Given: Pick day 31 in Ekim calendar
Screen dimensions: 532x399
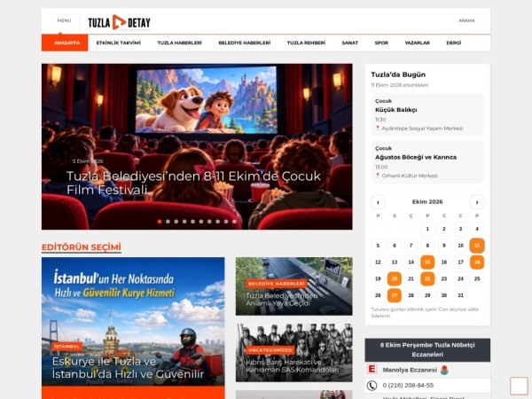Looking at the screenshot, I should pos(460,295).
